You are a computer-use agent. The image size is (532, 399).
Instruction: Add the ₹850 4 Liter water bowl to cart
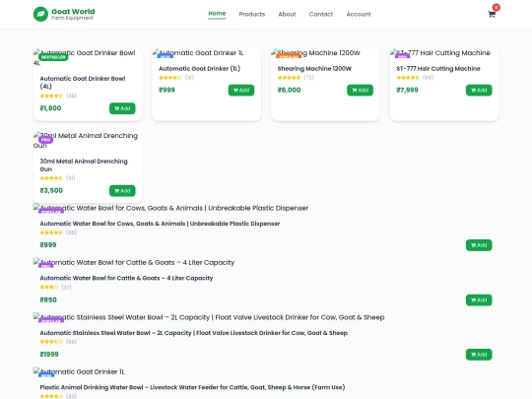(x=479, y=299)
